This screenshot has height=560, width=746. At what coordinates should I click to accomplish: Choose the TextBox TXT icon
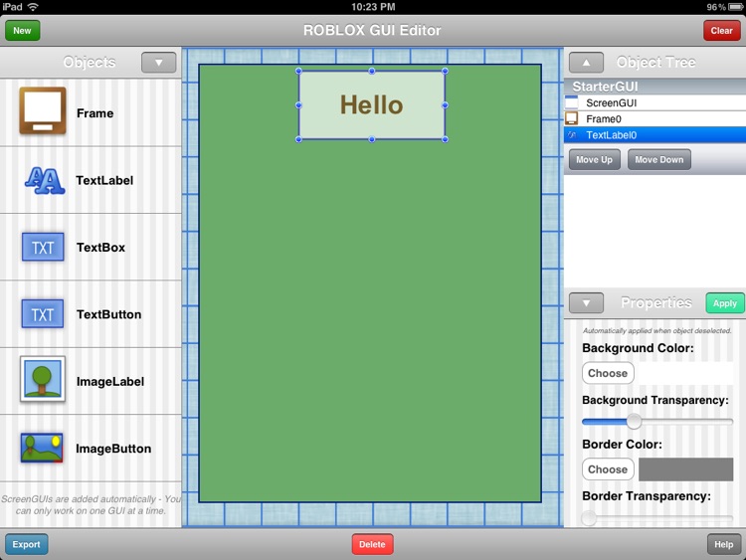(x=43, y=247)
